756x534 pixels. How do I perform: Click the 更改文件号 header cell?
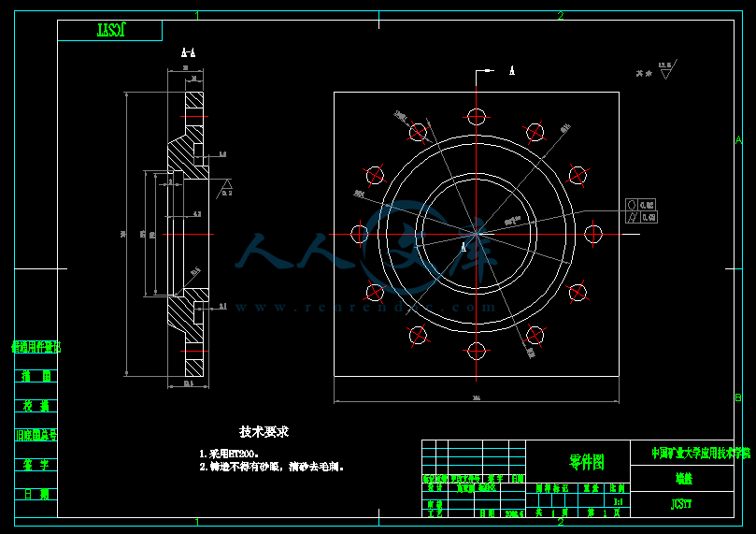(465, 479)
